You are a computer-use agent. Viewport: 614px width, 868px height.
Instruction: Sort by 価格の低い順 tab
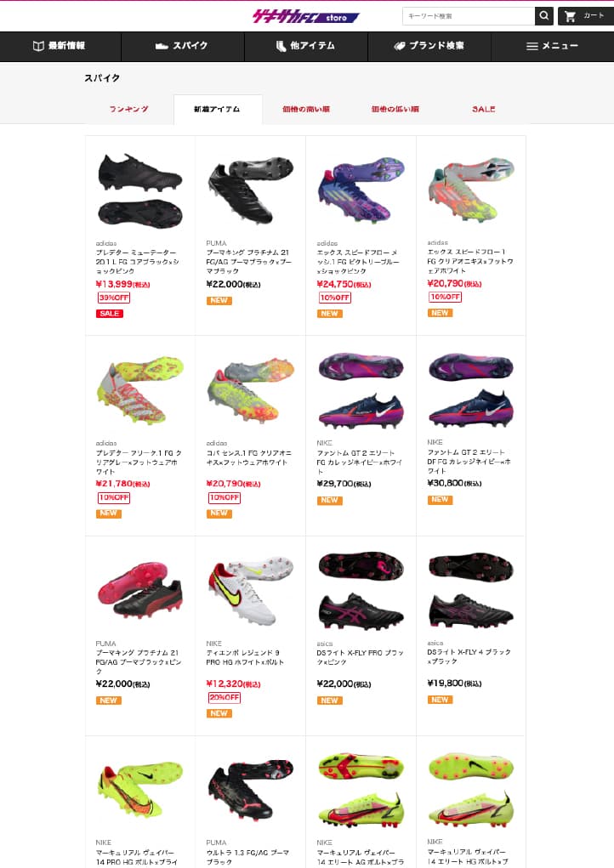395,109
